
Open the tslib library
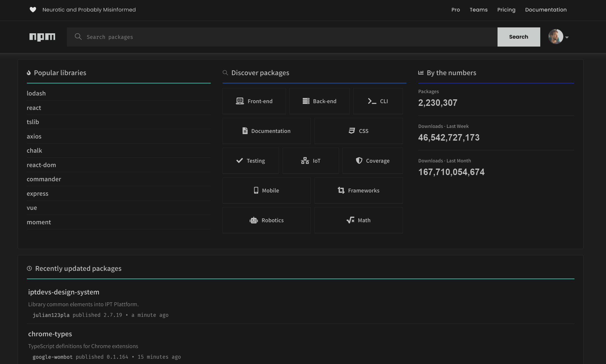pos(33,122)
